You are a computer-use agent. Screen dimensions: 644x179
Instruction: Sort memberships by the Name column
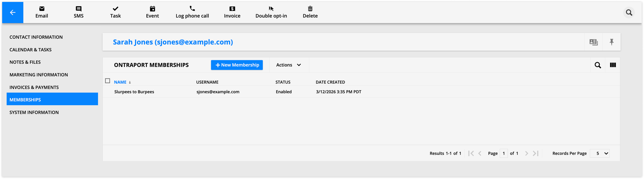(120, 82)
